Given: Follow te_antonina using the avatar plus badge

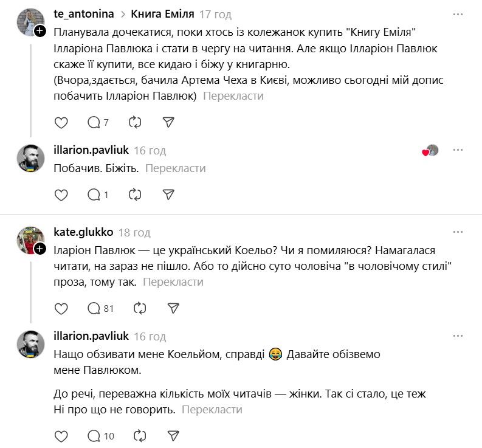Looking at the screenshot, I should [40, 31].
